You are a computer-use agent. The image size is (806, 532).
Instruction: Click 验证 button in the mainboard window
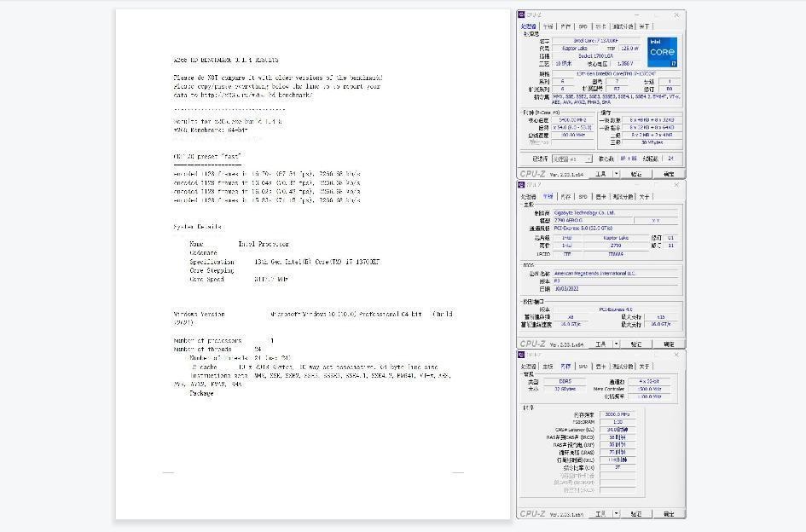point(636,344)
